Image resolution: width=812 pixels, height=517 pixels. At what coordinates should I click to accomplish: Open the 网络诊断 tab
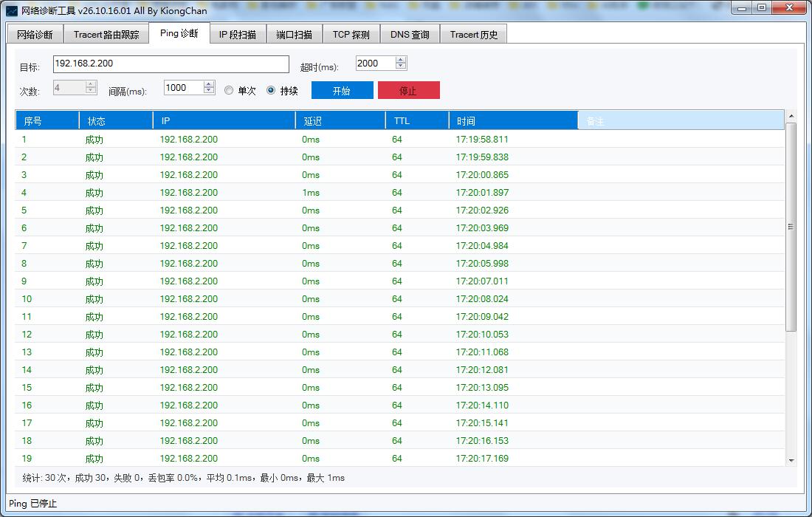[x=35, y=35]
